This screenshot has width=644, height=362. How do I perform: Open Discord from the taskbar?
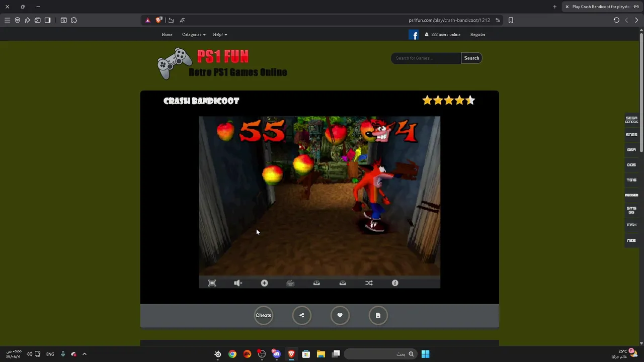276,354
